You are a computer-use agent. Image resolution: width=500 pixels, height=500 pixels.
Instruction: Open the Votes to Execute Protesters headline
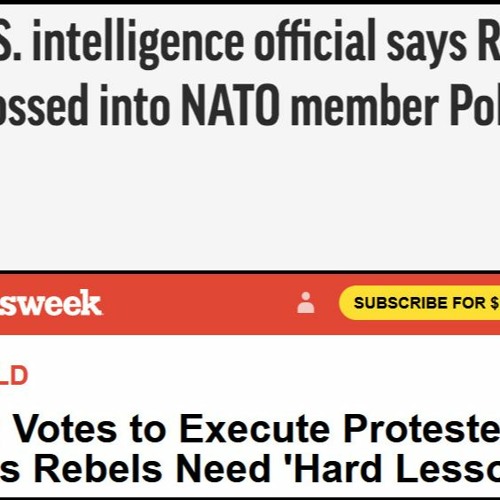pyautogui.click(x=257, y=428)
